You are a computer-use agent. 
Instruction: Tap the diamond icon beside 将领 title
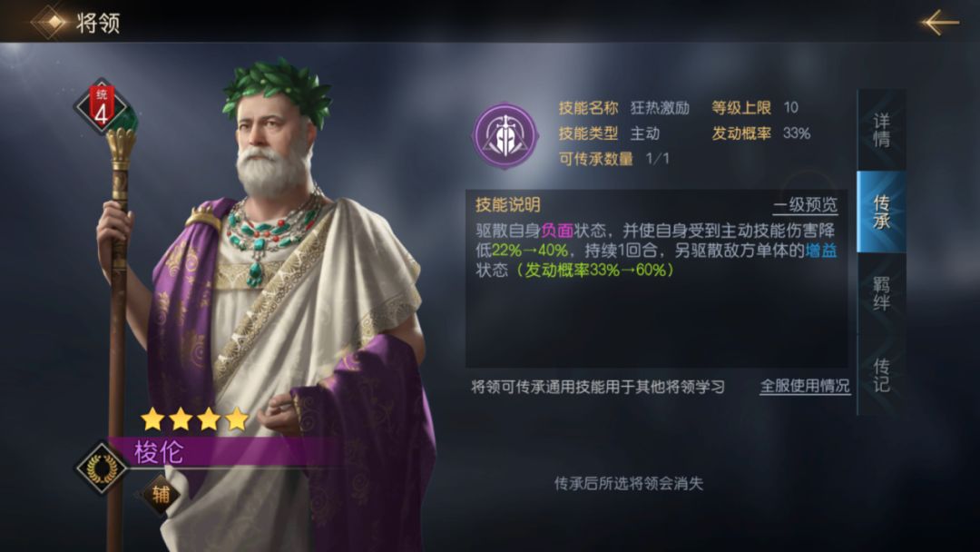click(53, 22)
